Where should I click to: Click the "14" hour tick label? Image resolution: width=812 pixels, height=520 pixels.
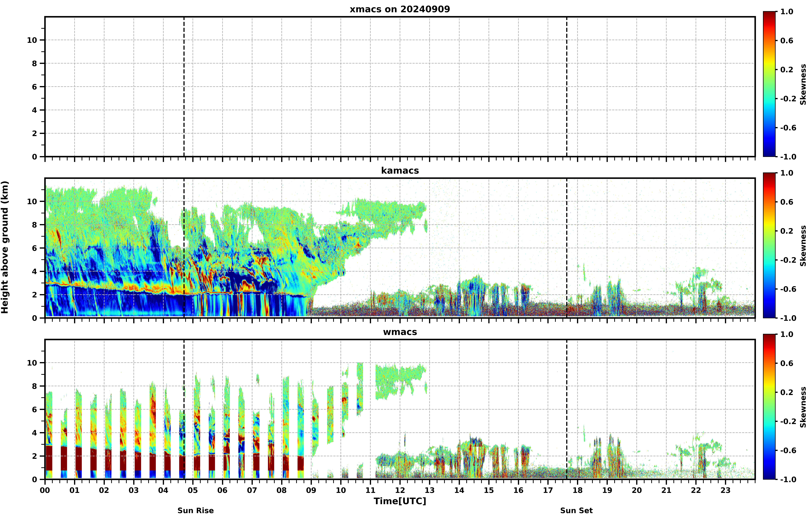[x=459, y=490]
